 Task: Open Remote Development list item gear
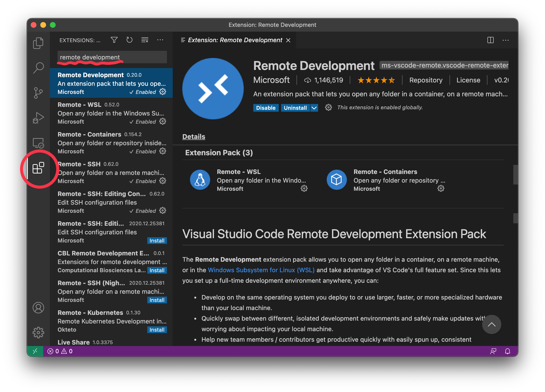click(x=163, y=92)
